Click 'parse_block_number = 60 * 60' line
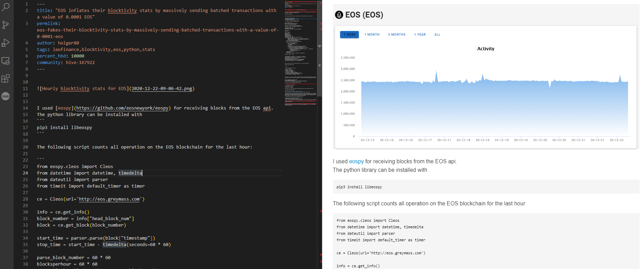Image resolution: width=644 pixels, height=269 pixels. click(74, 257)
